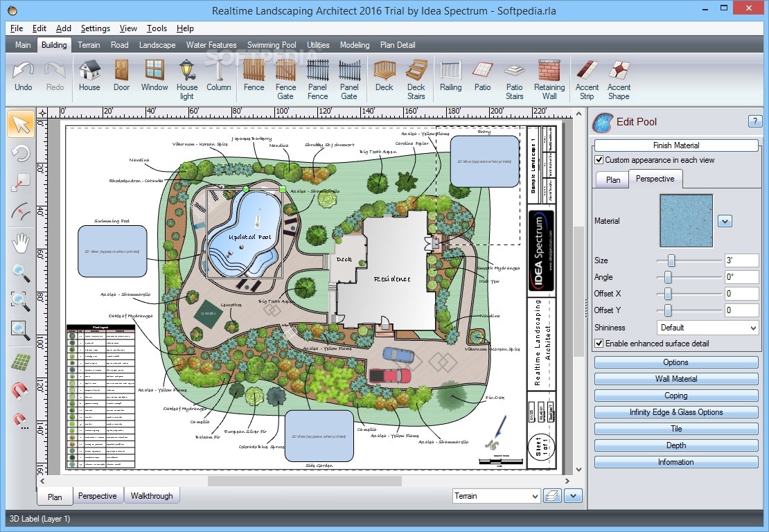
Task: Choose the Deck Stairs tool
Action: click(416, 80)
